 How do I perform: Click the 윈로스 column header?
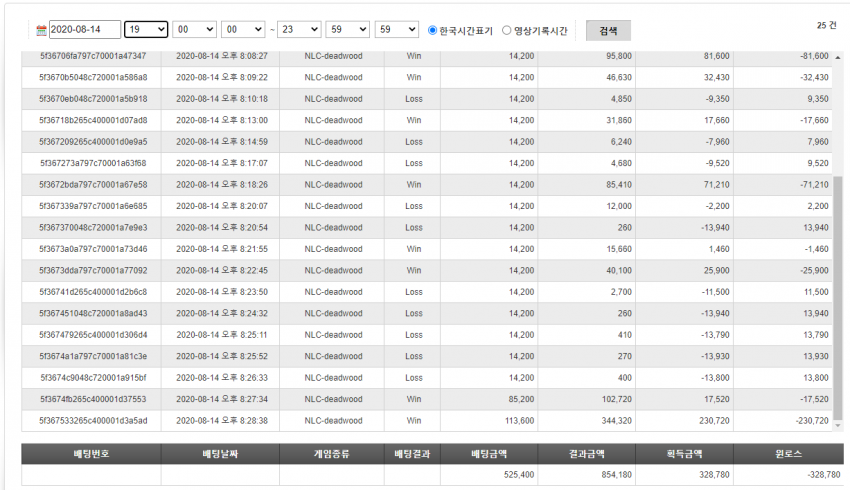click(789, 454)
